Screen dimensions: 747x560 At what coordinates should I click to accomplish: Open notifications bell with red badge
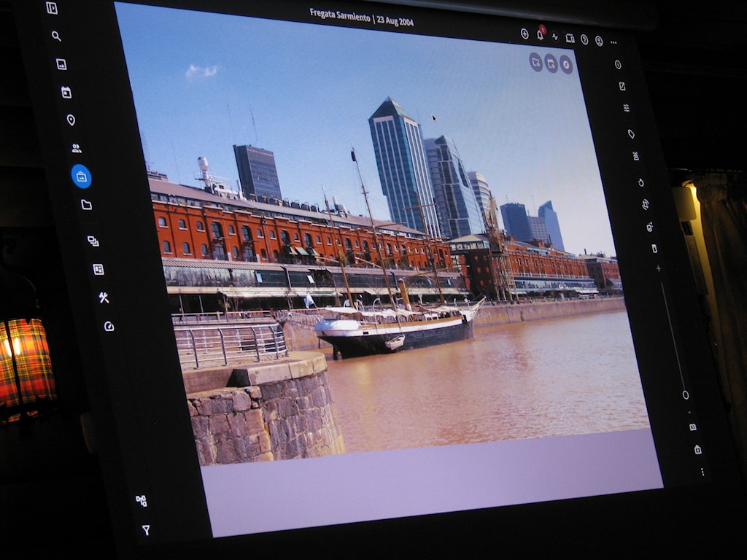[x=540, y=35]
